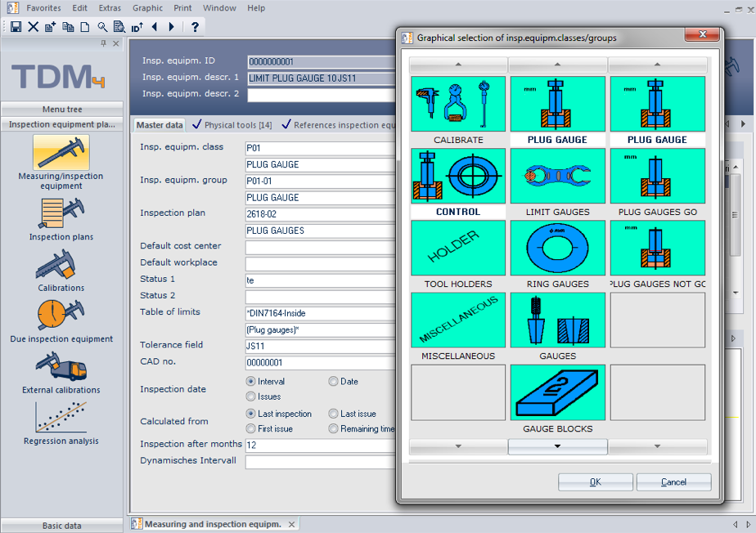Select the MISCELLANEOUS class thumbnail
The height and width of the screenshot is (533, 756).
pos(458,320)
